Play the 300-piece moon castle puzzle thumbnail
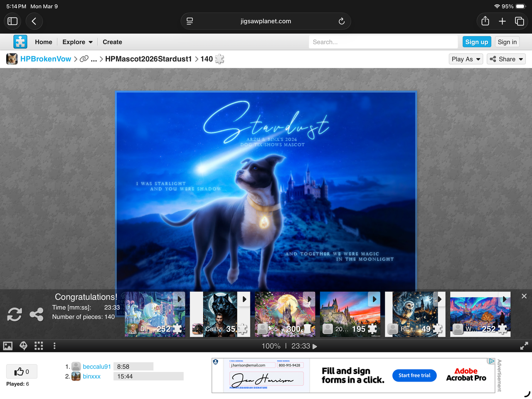532x399 pixels. pyautogui.click(x=285, y=314)
